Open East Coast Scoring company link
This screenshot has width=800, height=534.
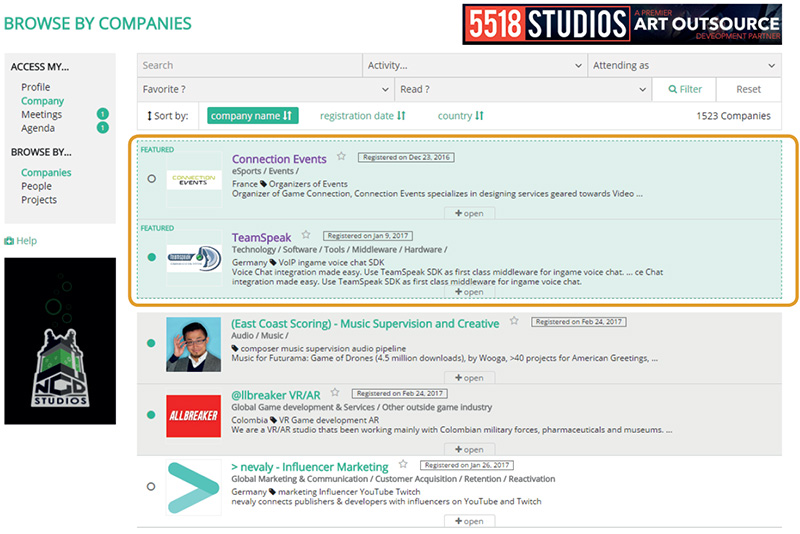[x=365, y=324]
